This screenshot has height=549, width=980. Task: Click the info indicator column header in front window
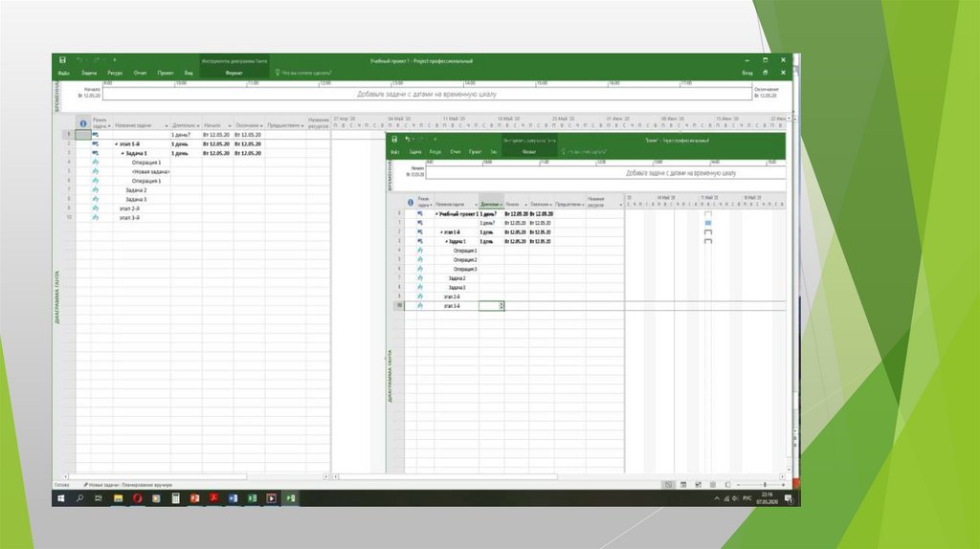pyautogui.click(x=411, y=203)
